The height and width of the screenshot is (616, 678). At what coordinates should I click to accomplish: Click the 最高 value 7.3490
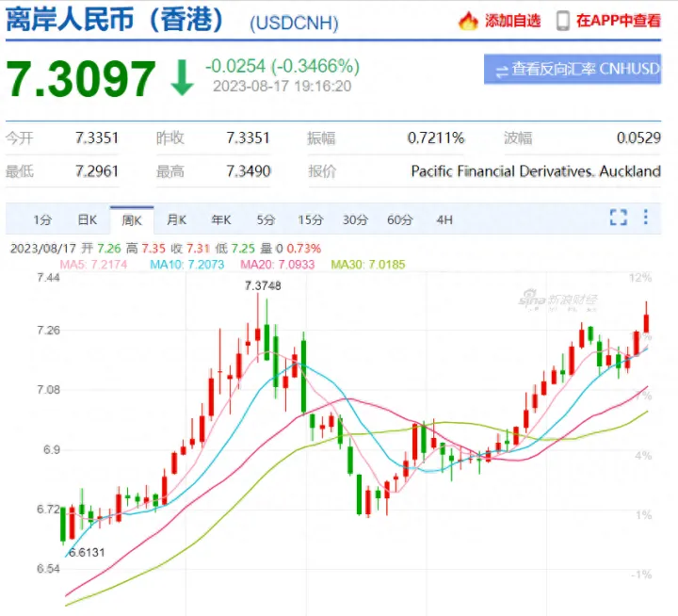pyautogui.click(x=249, y=171)
